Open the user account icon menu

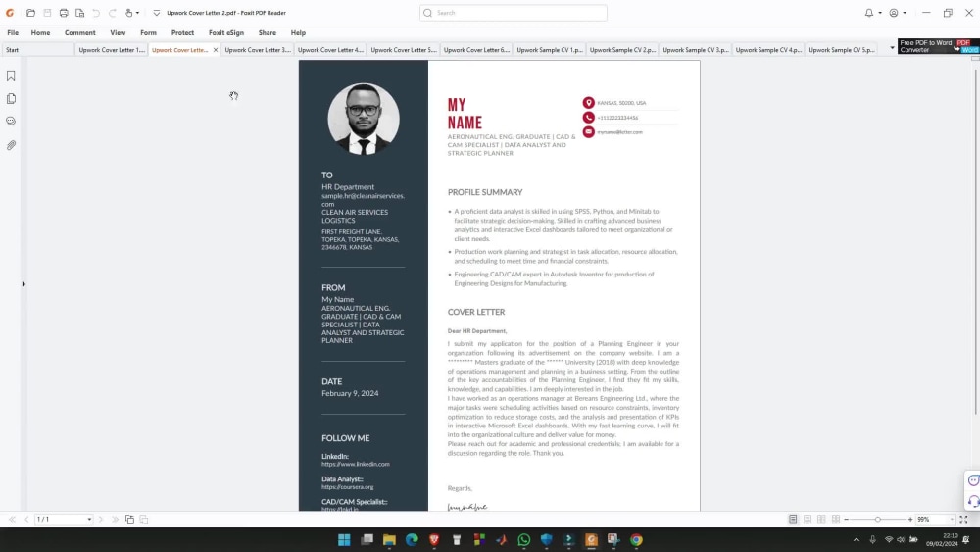point(894,13)
